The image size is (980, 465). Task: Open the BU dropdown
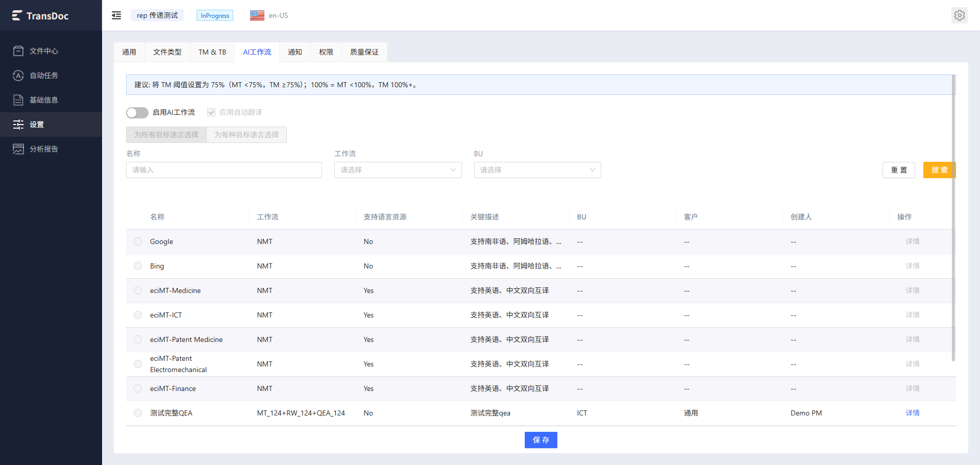click(537, 170)
